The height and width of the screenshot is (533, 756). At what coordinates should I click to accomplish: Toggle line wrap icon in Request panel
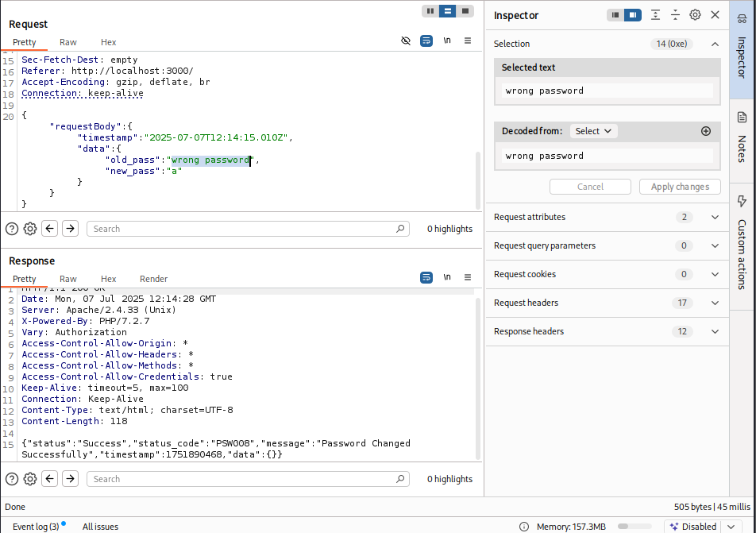coord(426,41)
